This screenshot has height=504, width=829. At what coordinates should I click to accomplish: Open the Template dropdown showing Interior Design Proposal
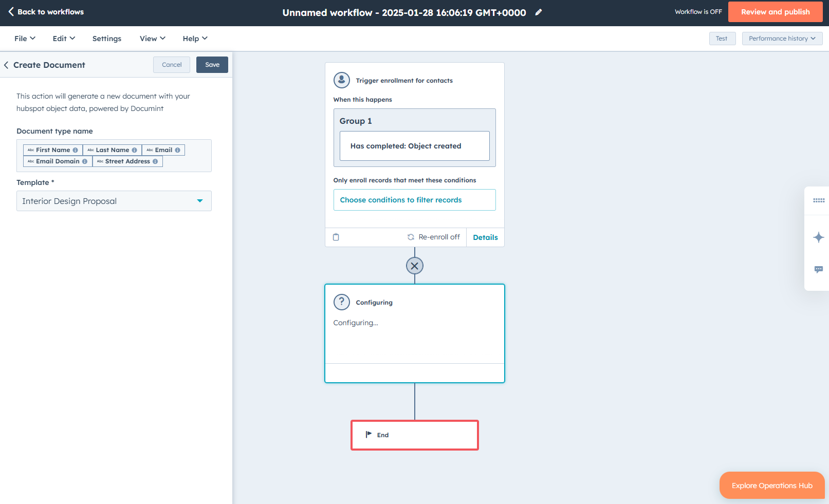click(114, 201)
